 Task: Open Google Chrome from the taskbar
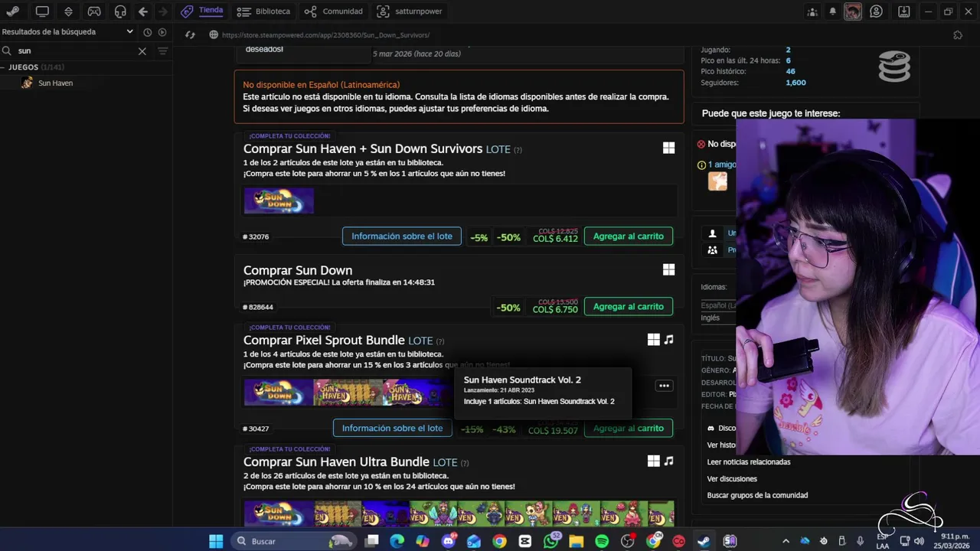[499, 541]
